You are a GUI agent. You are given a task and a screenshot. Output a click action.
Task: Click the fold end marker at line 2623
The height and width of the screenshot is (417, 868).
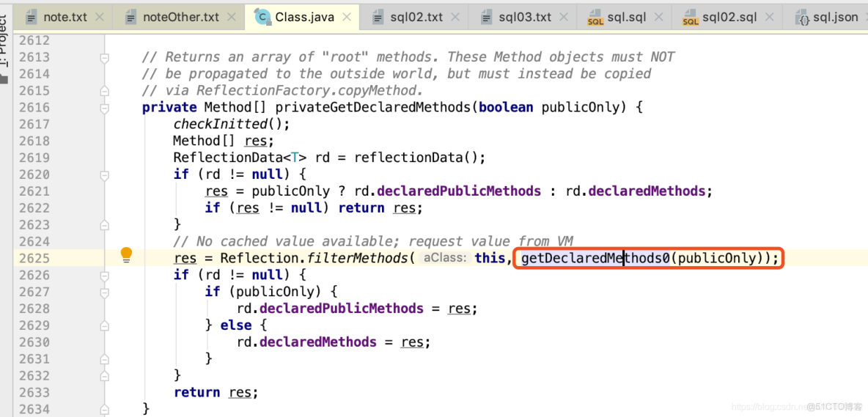point(104,224)
